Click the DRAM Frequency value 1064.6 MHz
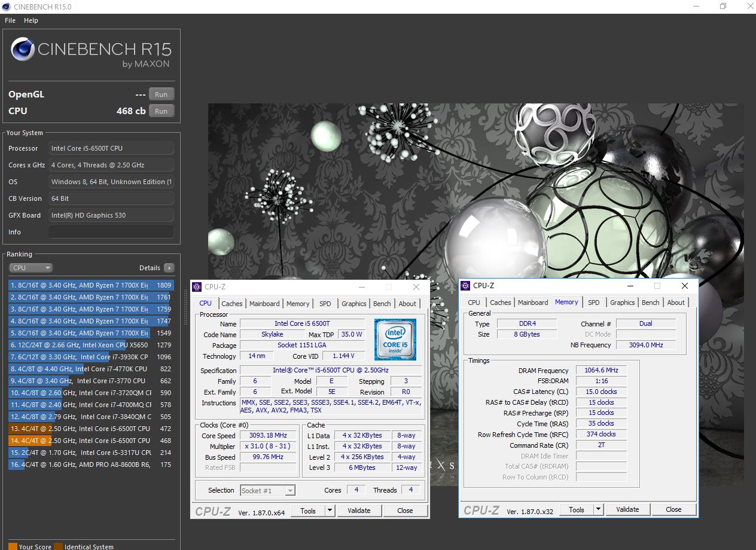This screenshot has width=756, height=550. tap(601, 370)
